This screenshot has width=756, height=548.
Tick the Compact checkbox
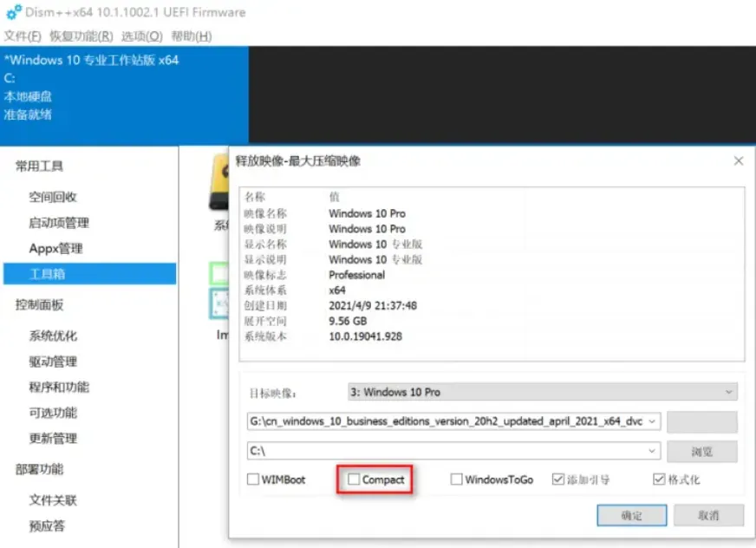tap(354, 479)
